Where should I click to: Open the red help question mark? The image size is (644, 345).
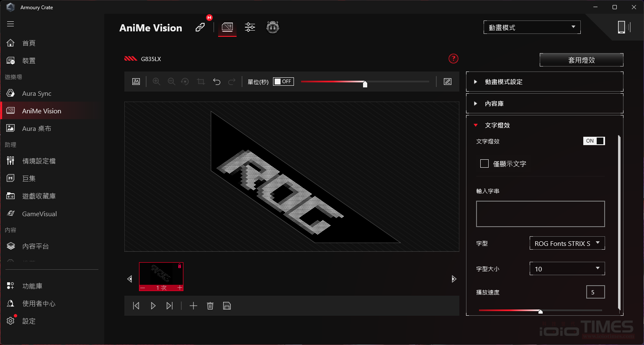click(x=453, y=59)
